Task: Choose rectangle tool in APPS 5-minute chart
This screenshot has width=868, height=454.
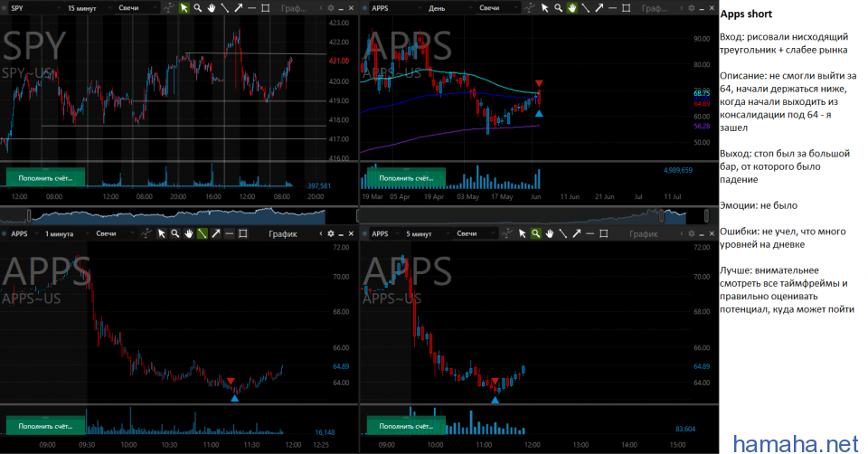Action: [x=603, y=233]
